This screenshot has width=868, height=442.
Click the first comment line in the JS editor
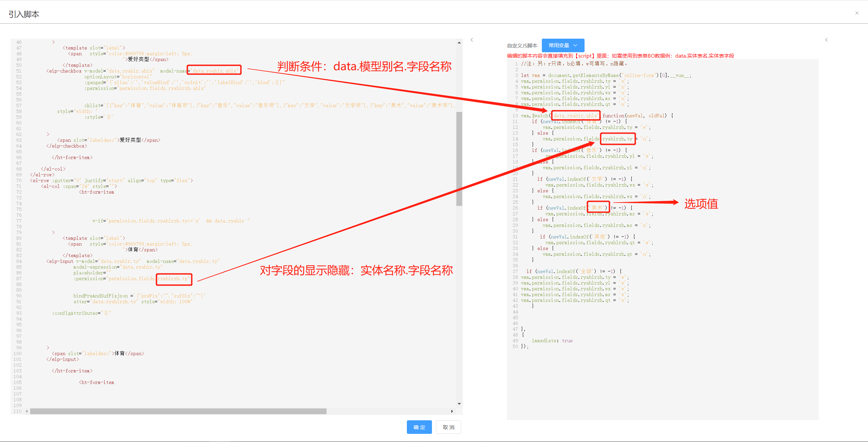(573, 64)
